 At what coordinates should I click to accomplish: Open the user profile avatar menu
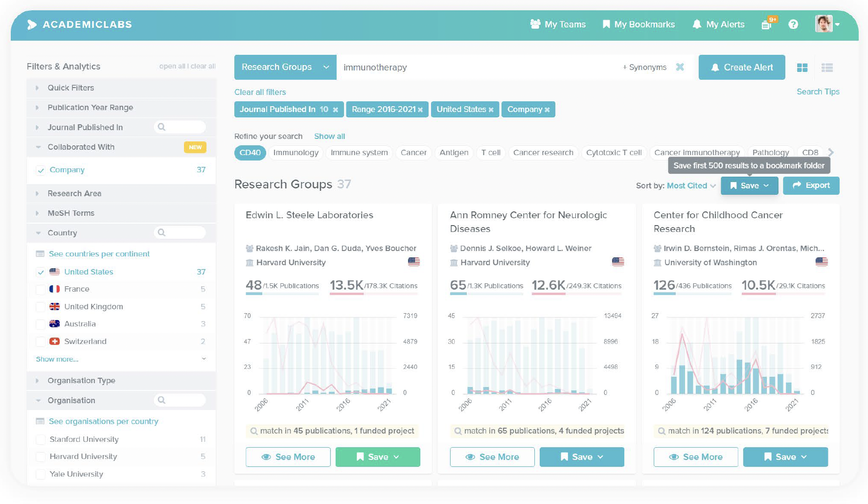pos(827,24)
